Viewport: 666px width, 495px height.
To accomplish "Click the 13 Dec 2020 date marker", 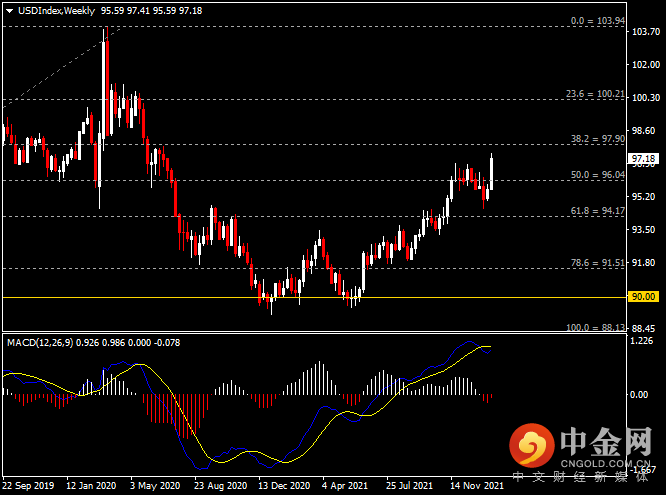I will [284, 486].
